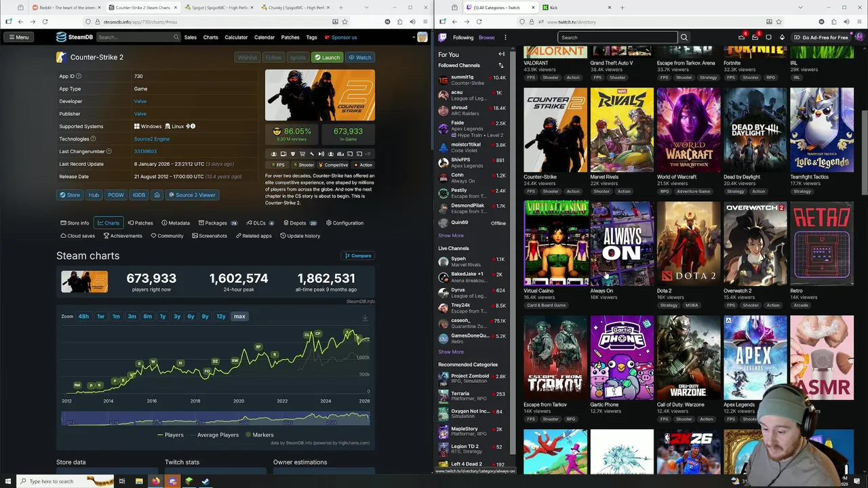Switch to the Depots tab
Image resolution: width=868 pixels, height=488 pixels.
coord(300,223)
